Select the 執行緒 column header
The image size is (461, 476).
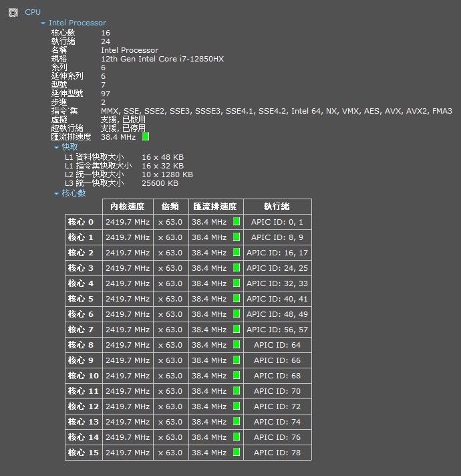click(277, 207)
